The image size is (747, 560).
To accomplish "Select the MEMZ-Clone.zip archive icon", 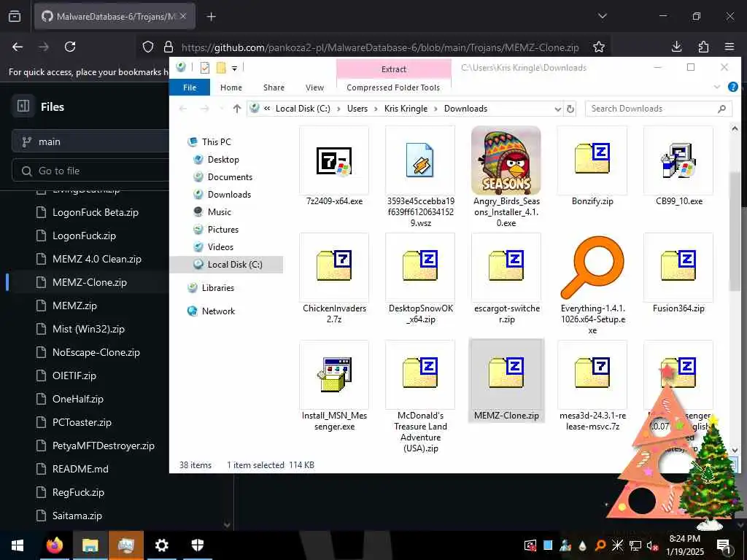I will coord(506,373).
